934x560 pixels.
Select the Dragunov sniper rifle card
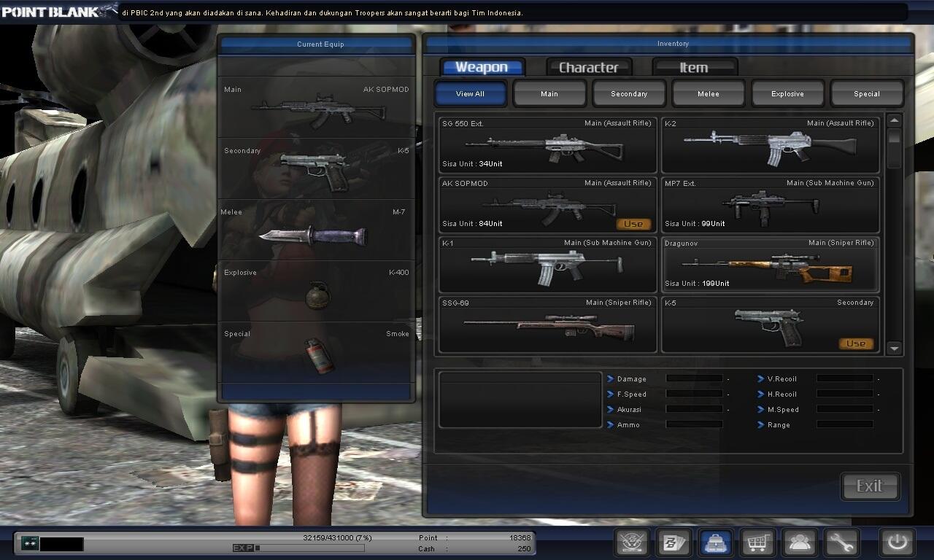[770, 265]
